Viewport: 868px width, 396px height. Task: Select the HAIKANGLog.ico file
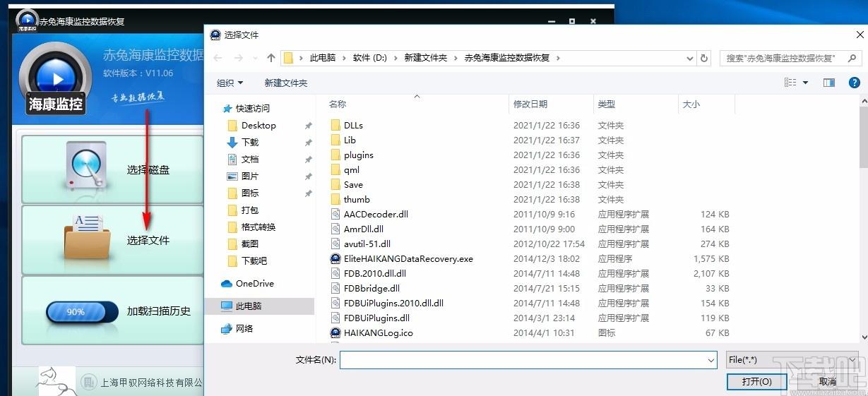tap(378, 333)
